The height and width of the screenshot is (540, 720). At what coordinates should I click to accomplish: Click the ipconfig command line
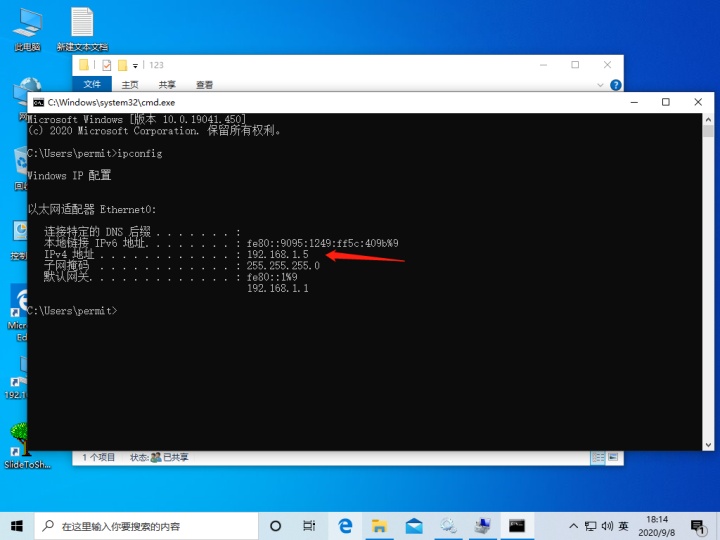click(95, 153)
